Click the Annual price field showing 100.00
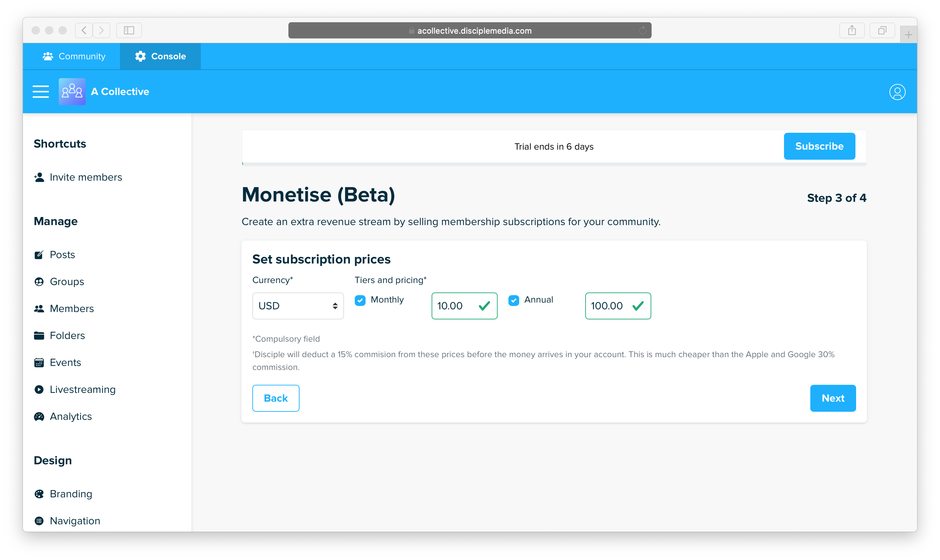Screen dimensions: 940x560 618,306
